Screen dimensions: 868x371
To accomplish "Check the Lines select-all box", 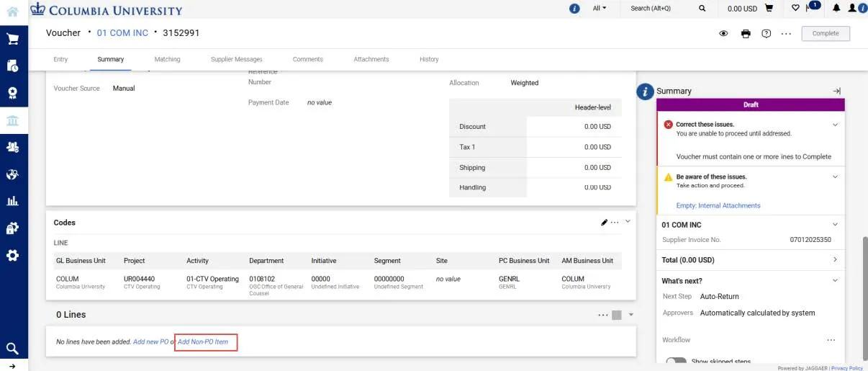I will (617, 315).
